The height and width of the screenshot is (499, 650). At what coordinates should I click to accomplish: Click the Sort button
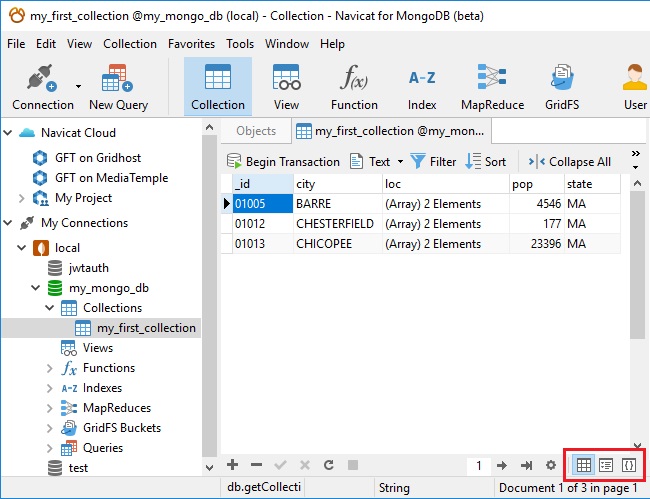tap(485, 162)
